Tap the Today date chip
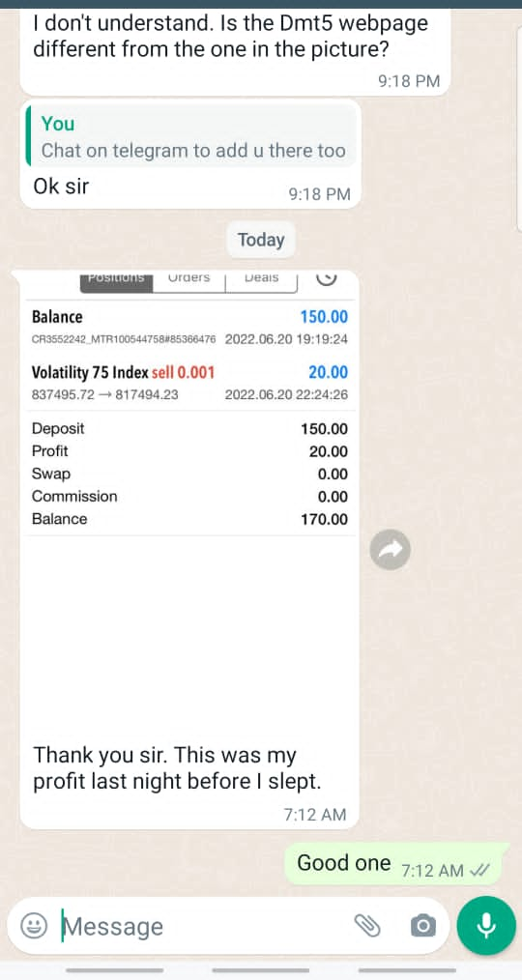 (x=261, y=240)
